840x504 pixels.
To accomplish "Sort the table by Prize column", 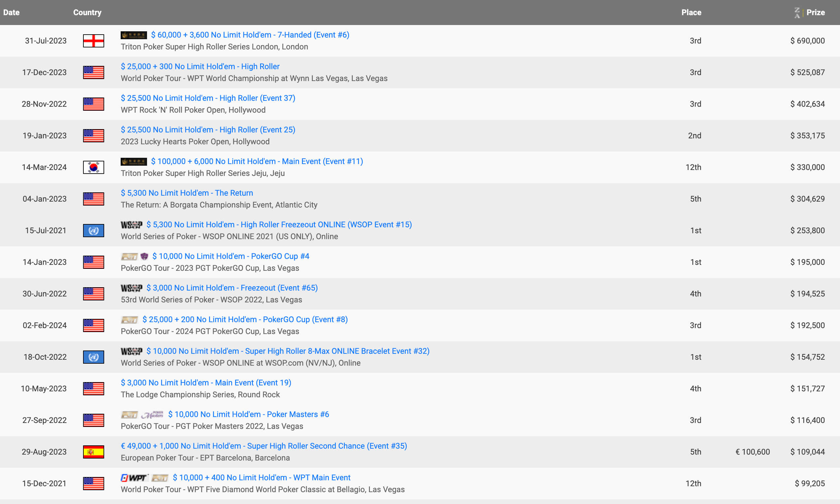I will point(815,13).
